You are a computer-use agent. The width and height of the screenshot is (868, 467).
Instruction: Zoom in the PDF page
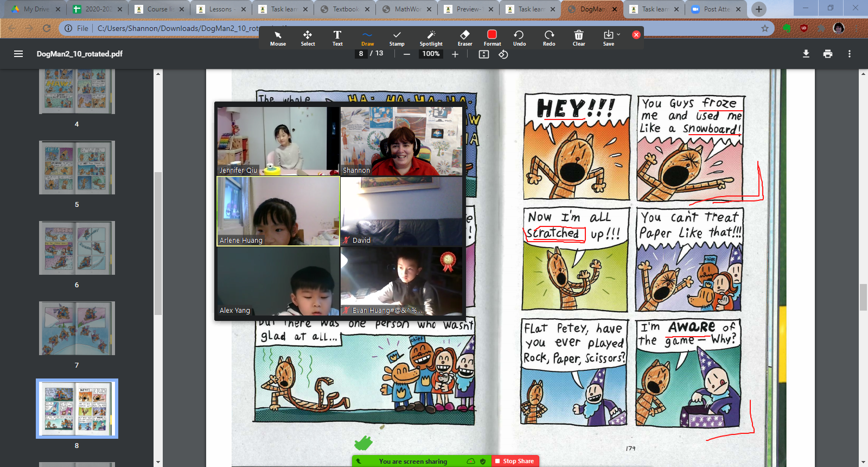tap(455, 54)
